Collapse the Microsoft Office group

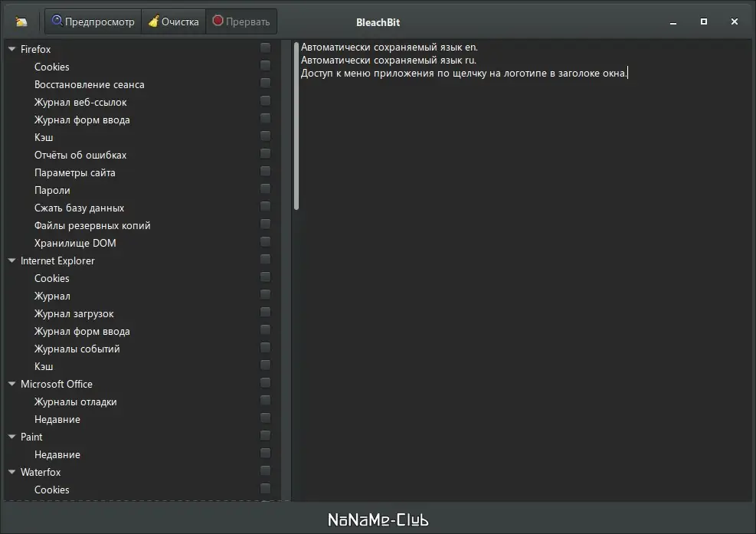(x=12, y=384)
